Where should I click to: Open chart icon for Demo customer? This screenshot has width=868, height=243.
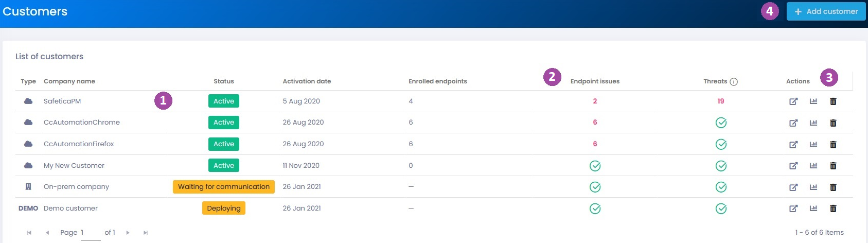tap(813, 209)
